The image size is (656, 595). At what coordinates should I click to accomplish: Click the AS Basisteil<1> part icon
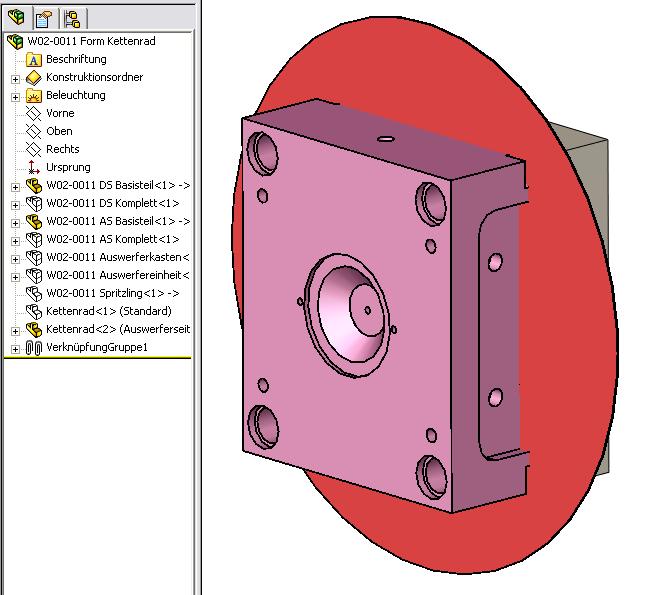(33, 222)
